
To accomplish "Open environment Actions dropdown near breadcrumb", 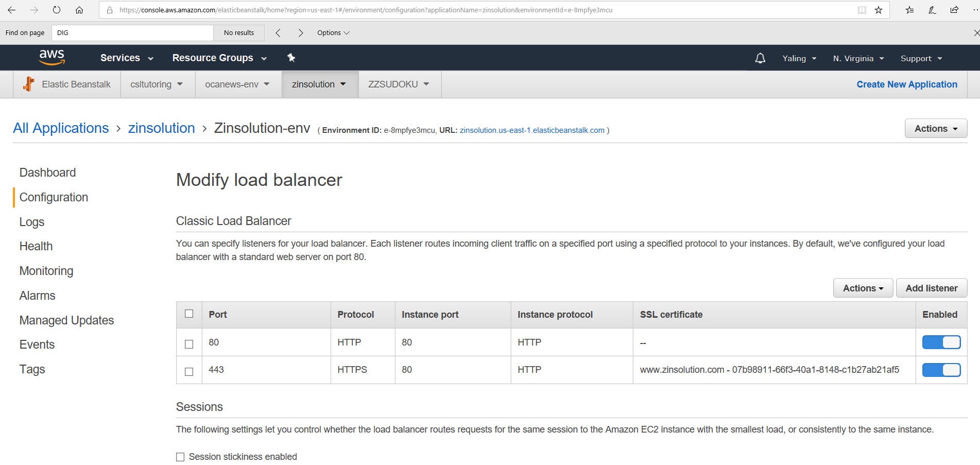I will 936,129.
